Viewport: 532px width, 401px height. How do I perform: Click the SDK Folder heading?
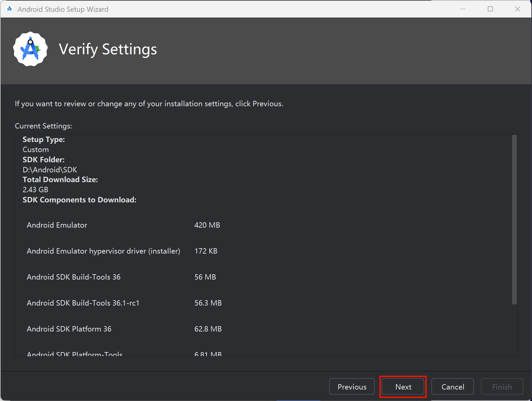[x=44, y=160]
